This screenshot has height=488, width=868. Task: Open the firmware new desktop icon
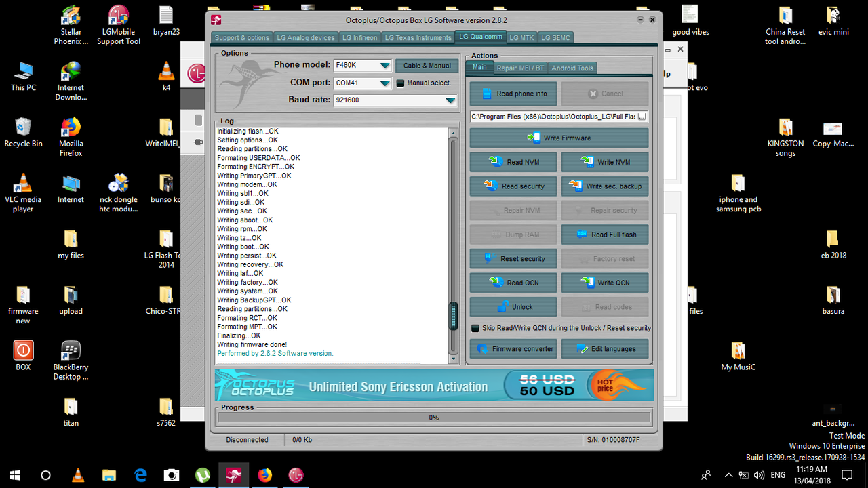23,305
